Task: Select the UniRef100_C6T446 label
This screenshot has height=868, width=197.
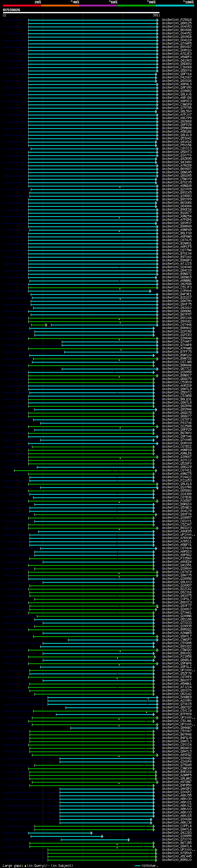Action: (177, 325)
